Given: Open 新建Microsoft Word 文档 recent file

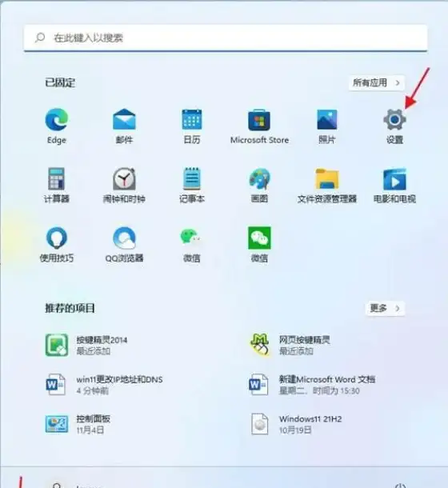Looking at the screenshot, I should [x=312, y=385].
